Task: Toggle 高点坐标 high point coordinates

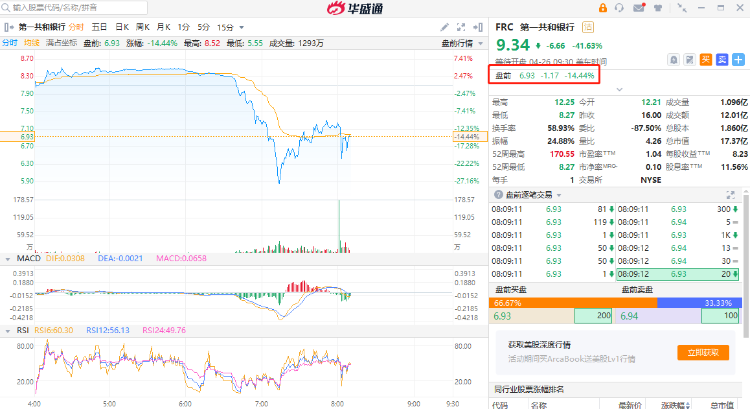Action: click(61, 43)
